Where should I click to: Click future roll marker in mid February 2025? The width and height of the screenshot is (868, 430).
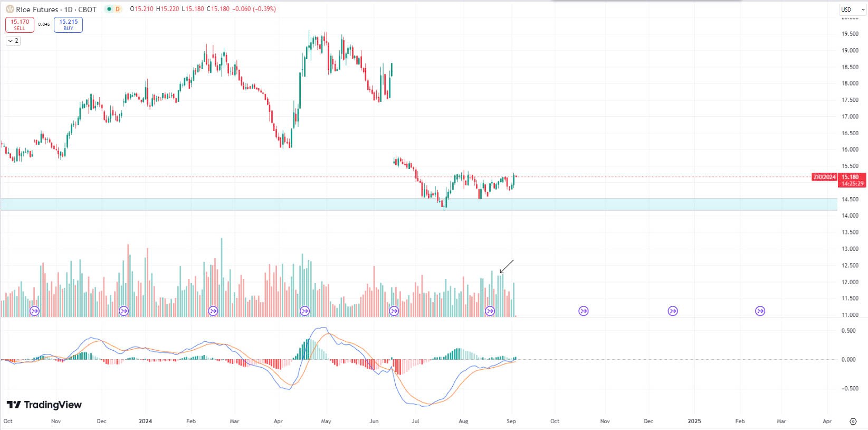click(760, 311)
